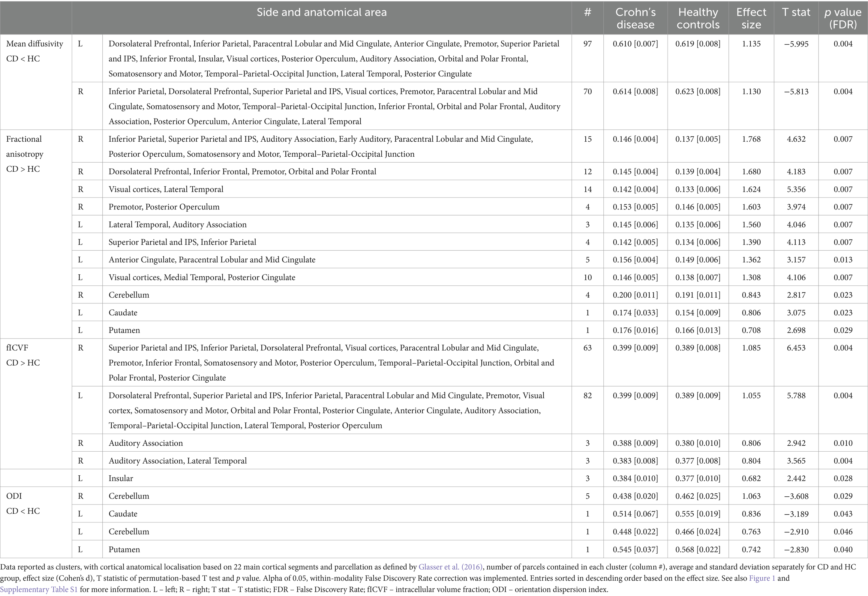This screenshot has height=596, width=868.
Task: Click the T stat value 4.632
Action: click(796, 139)
